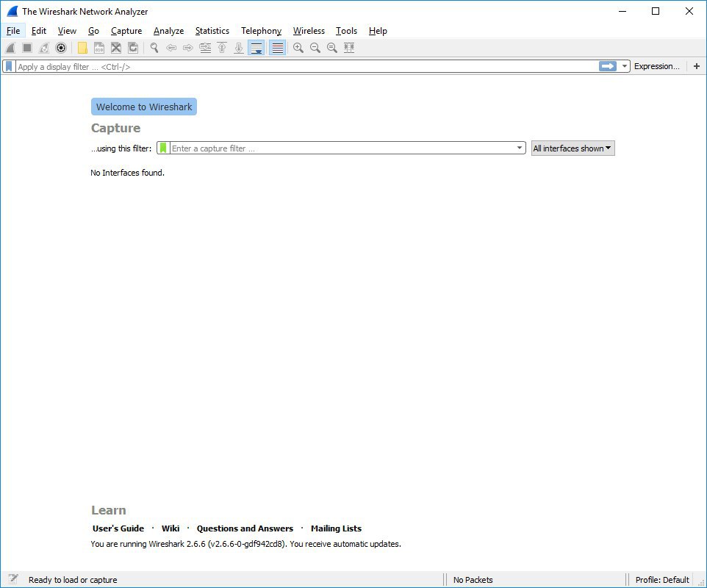The width and height of the screenshot is (707, 588).
Task: Click the Expression... button
Action: click(656, 66)
